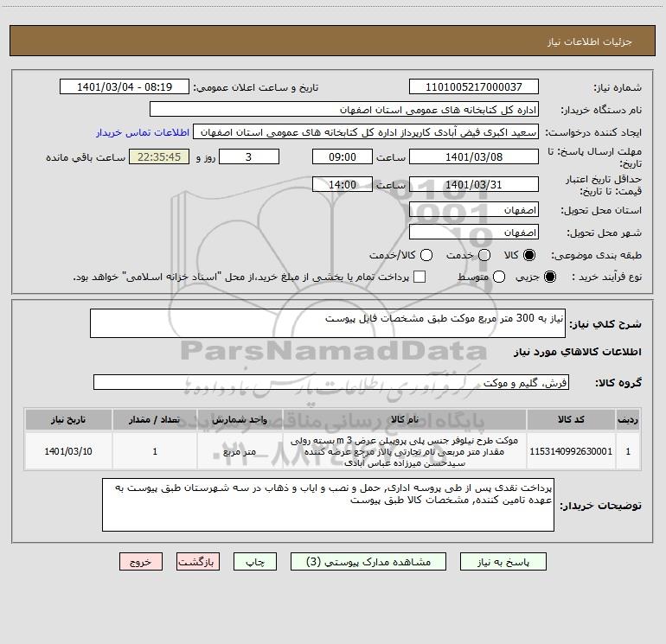Click the شماره نیاز field 1101005217000037

point(474,86)
